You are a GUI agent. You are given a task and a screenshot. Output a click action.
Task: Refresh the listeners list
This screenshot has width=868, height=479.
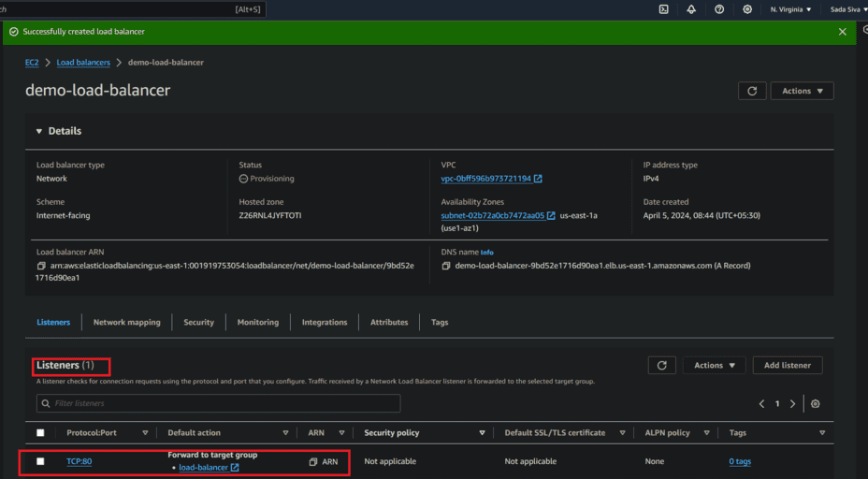tap(661, 366)
